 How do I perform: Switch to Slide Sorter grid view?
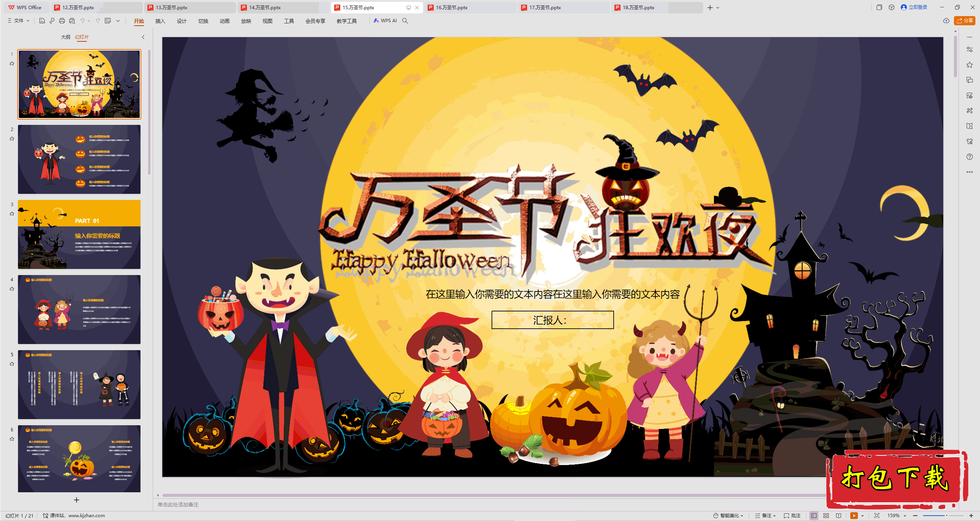826,516
